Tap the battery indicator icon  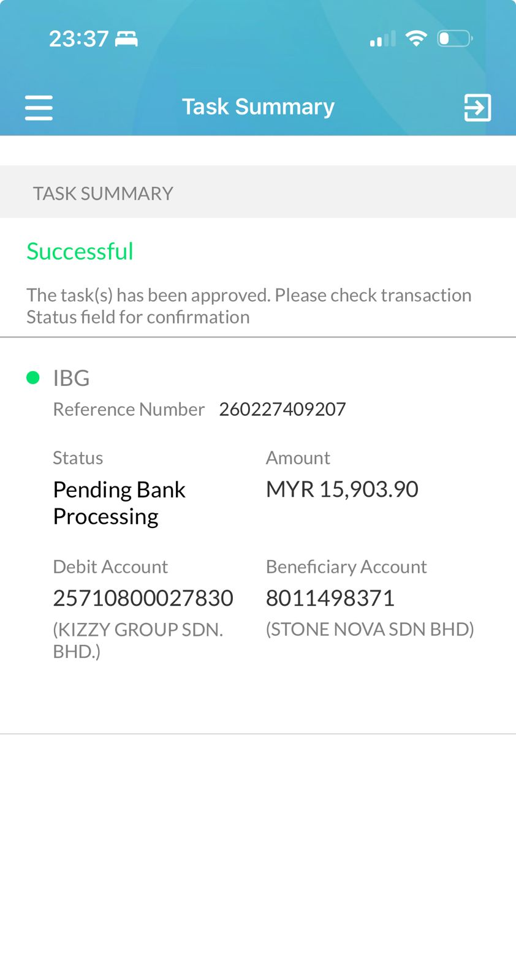(x=454, y=39)
